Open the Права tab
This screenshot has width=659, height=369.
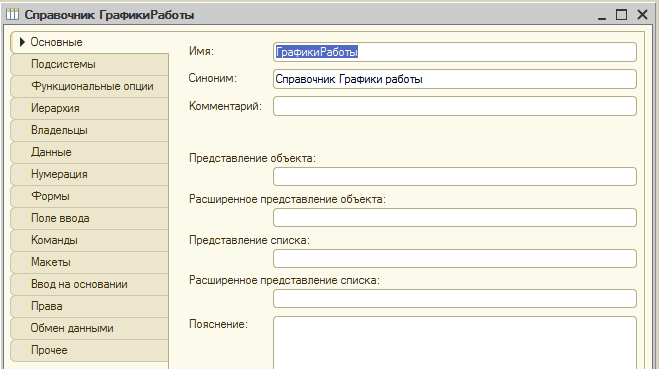click(x=90, y=306)
